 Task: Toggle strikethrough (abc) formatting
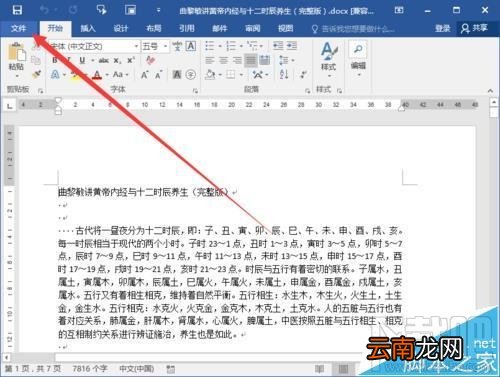[x=104, y=61]
